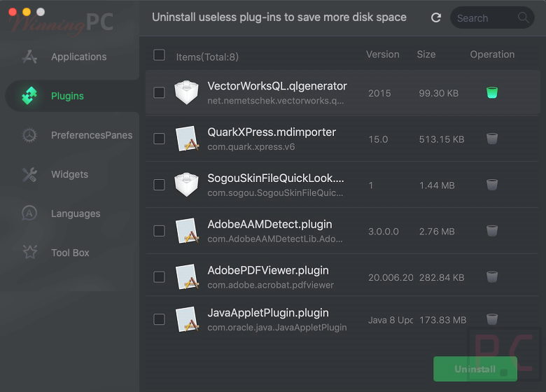Check the AdobeAAMDetect.plugin checkbox

point(159,231)
